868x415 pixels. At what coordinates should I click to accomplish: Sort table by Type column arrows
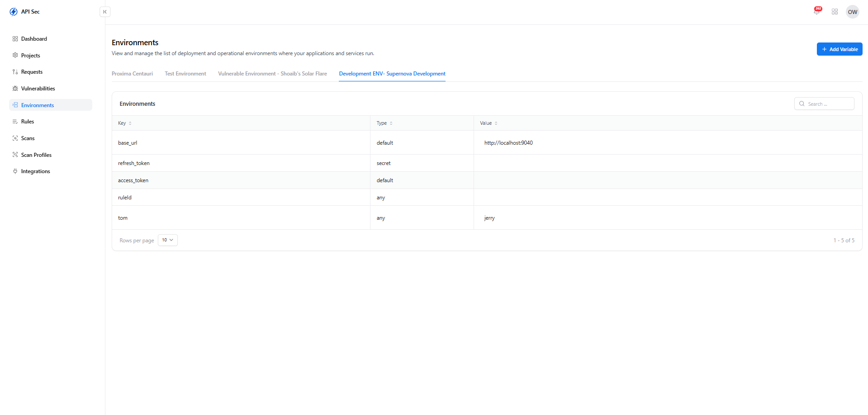tap(391, 123)
